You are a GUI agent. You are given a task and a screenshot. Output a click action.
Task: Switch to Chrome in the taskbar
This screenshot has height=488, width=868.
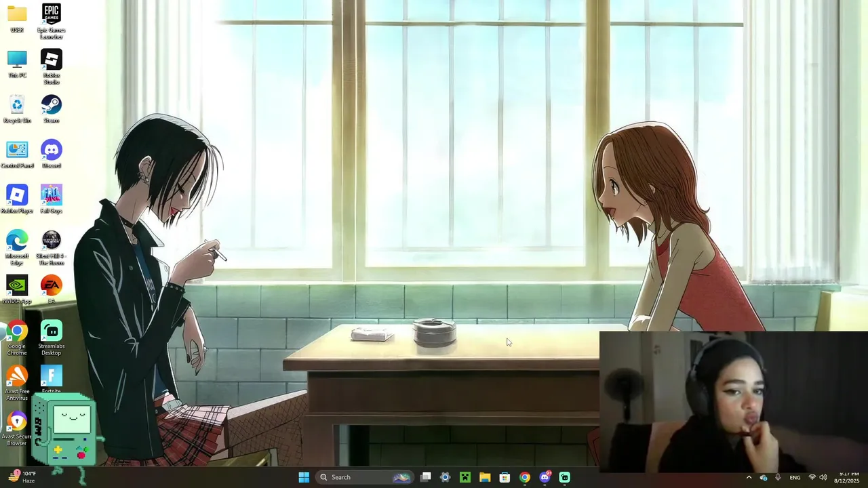tap(525, 477)
